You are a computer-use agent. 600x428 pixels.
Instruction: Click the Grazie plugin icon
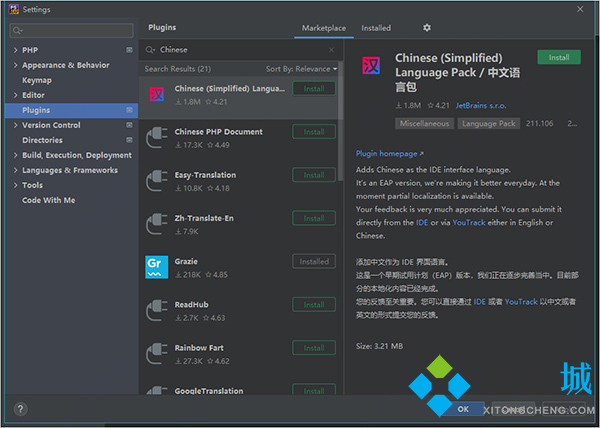(x=157, y=267)
